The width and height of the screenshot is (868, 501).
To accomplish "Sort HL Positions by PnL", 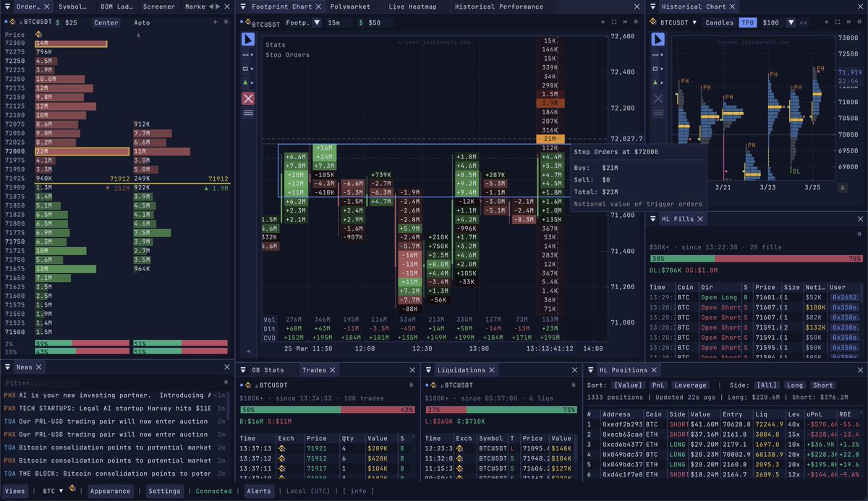I will (x=658, y=385).
